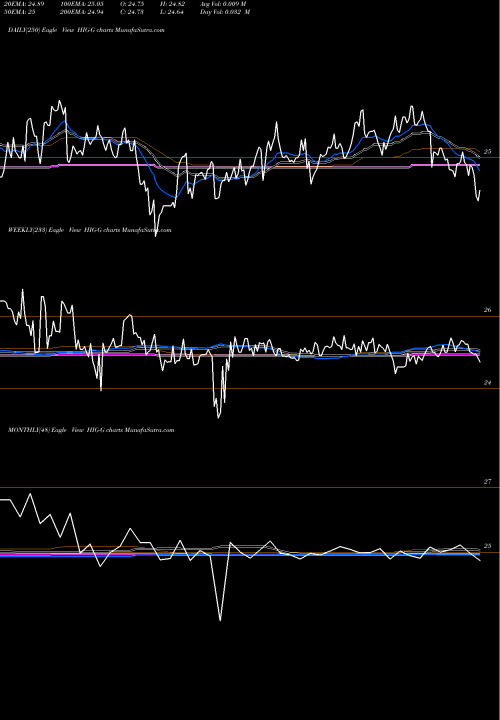Image resolution: width=500 pixels, height=720 pixels.
Task: Select the open price O: 24.75
Action: (x=132, y=4)
